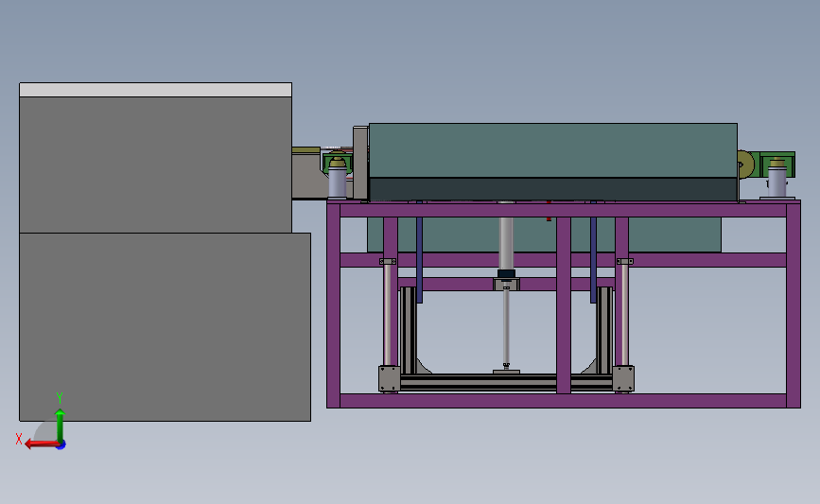
Task: Select the central gray cylinder body
Action: [506, 243]
